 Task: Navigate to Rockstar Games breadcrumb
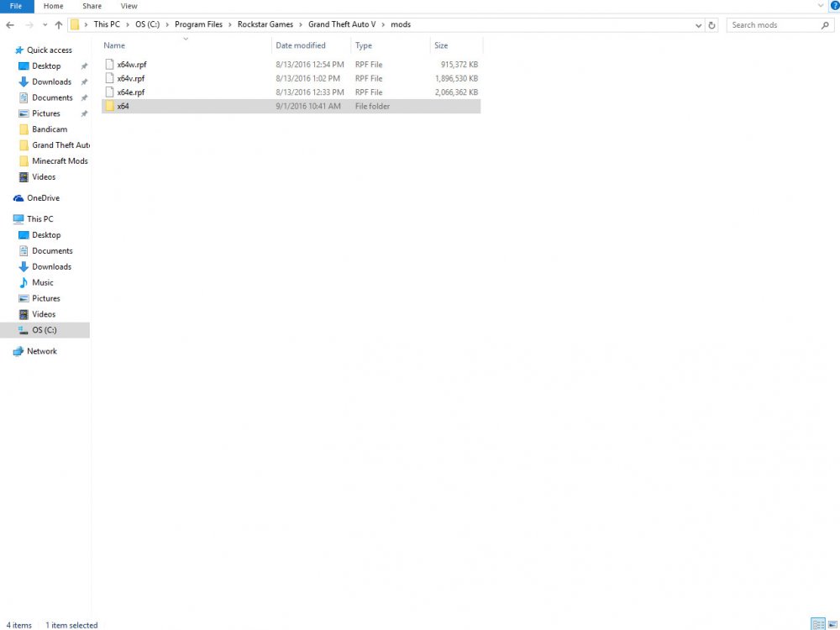tap(265, 24)
